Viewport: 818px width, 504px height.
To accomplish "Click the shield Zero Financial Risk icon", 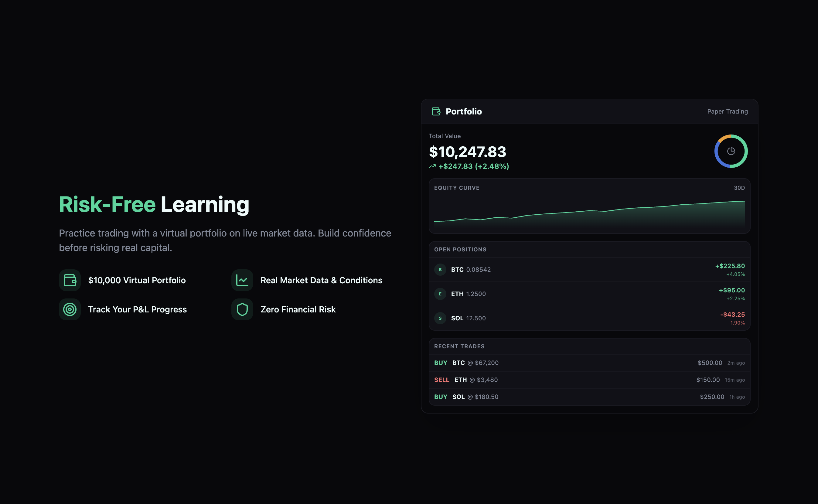I will 242,309.
